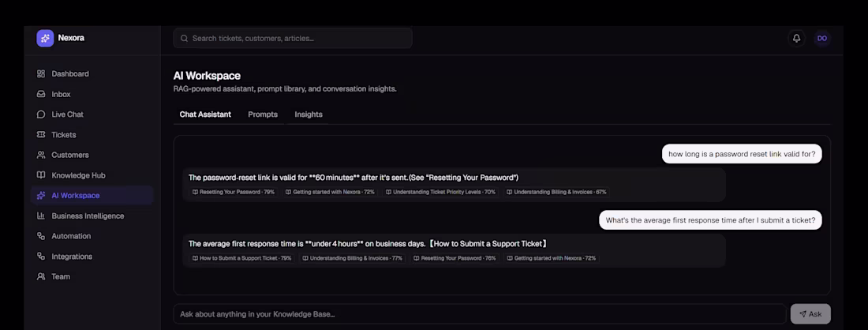Click the Live Chat bubble icon
The image size is (868, 330).
(x=41, y=114)
